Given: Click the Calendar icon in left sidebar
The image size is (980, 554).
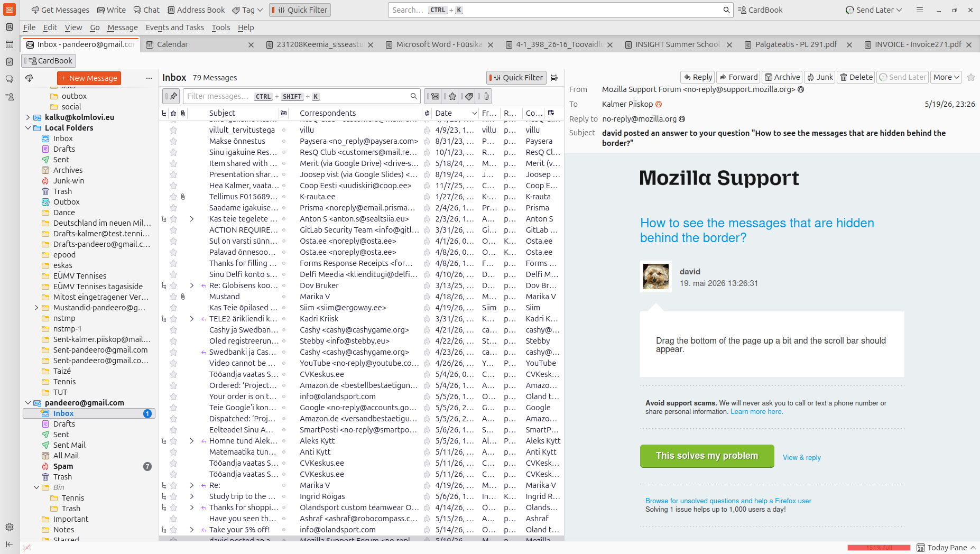Looking at the screenshot, I should (x=10, y=44).
